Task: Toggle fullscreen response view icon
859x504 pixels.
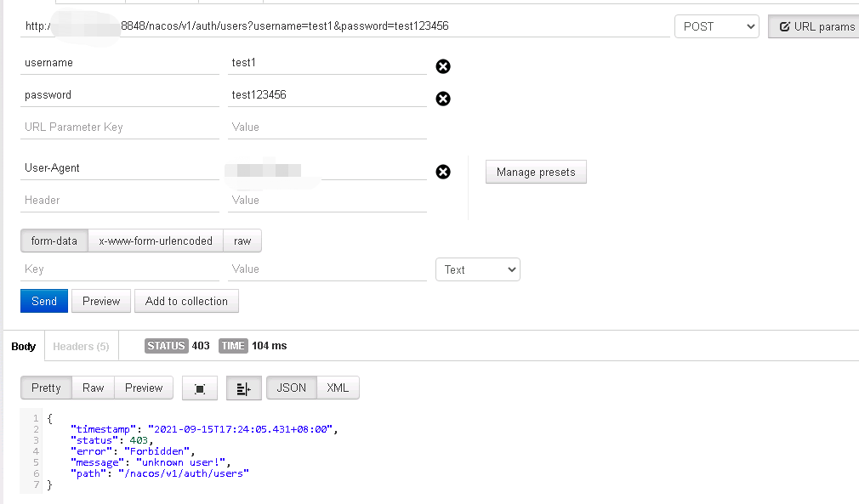Action: pyautogui.click(x=199, y=388)
